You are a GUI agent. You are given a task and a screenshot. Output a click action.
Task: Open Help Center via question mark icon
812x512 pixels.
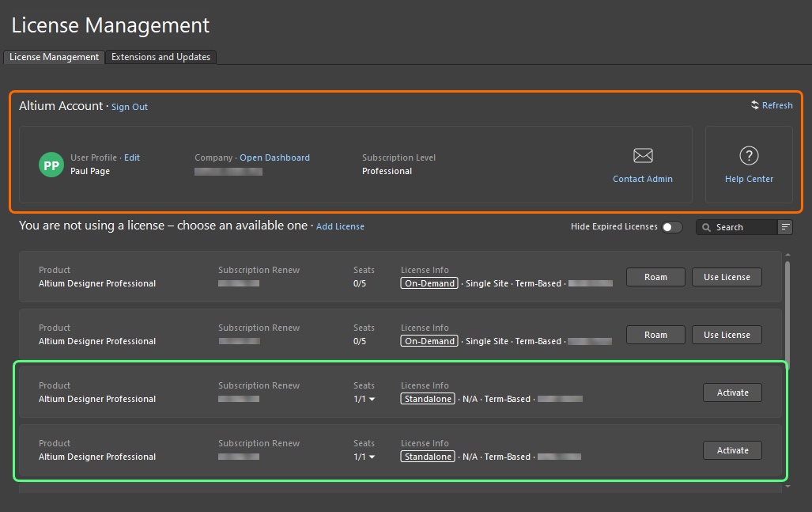tap(749, 155)
